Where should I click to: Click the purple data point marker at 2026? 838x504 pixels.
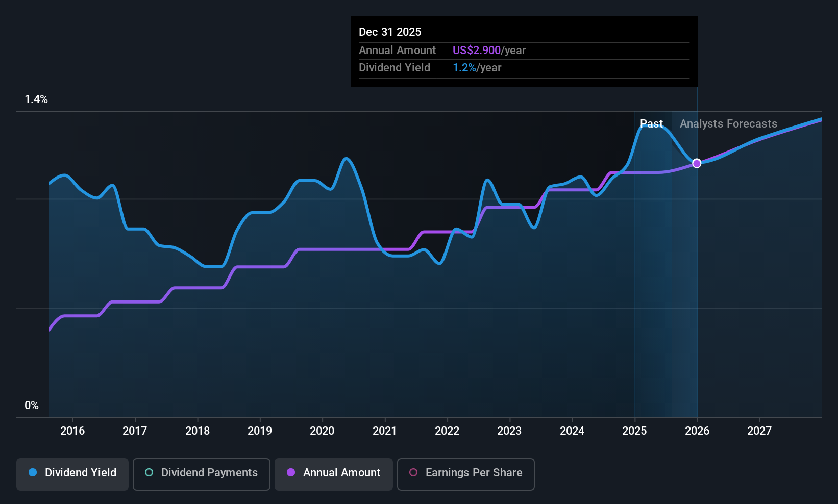pos(697,163)
